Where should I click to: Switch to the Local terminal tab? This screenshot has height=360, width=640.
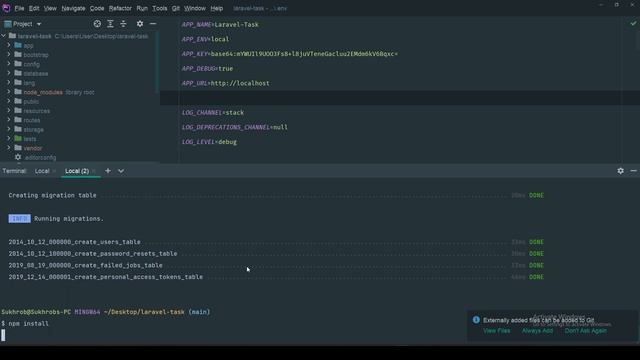pos(42,171)
